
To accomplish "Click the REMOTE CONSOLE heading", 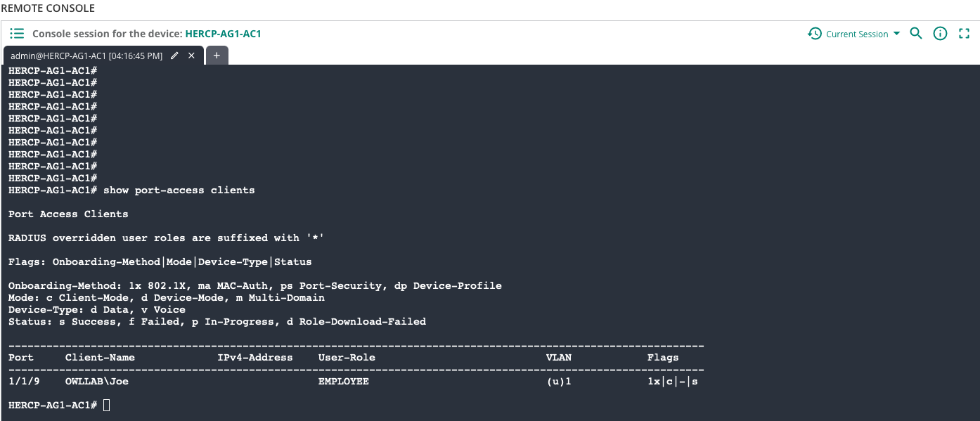I will [48, 8].
